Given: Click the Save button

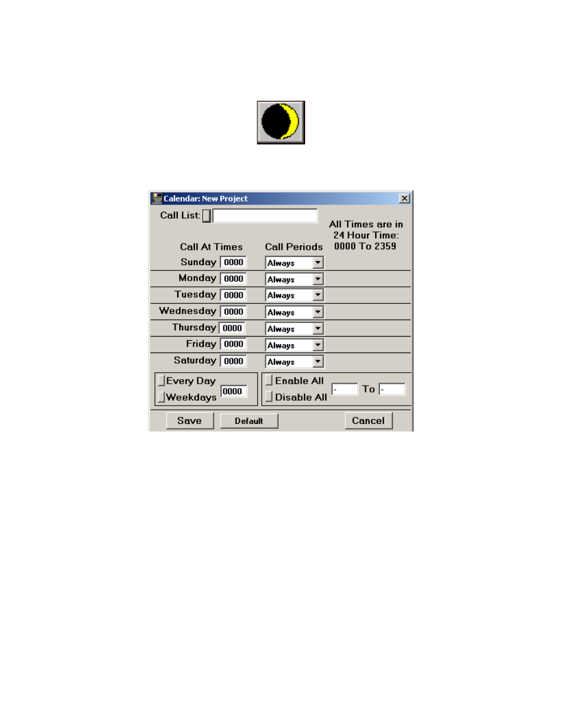Looking at the screenshot, I should 190,421.
